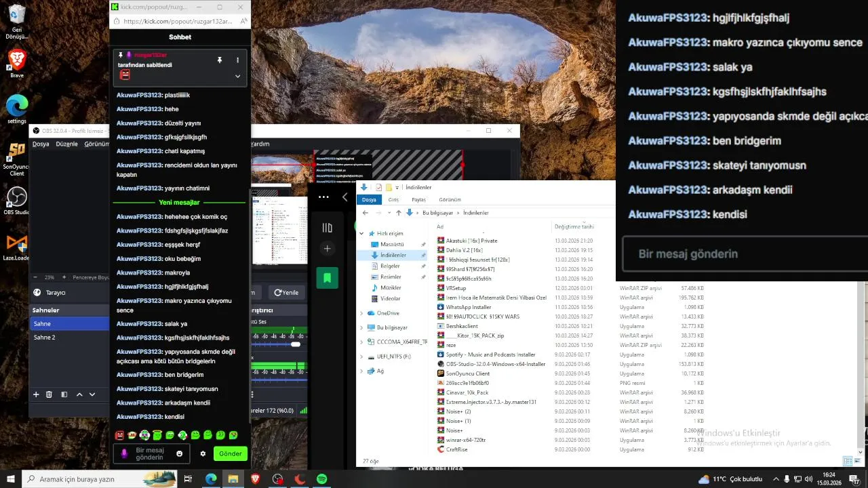Open the Görünüm ribbon tab in File Explorer

pyautogui.click(x=450, y=199)
